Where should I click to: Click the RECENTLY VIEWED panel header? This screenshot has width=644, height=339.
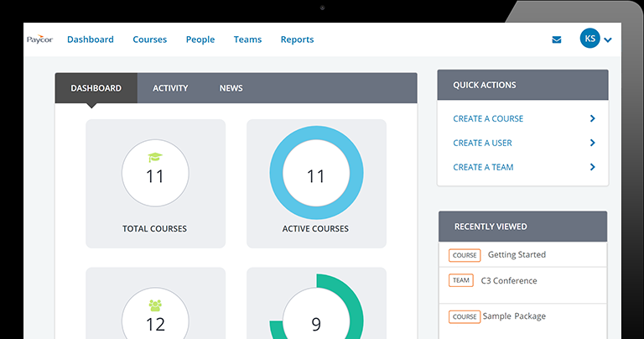tap(523, 227)
